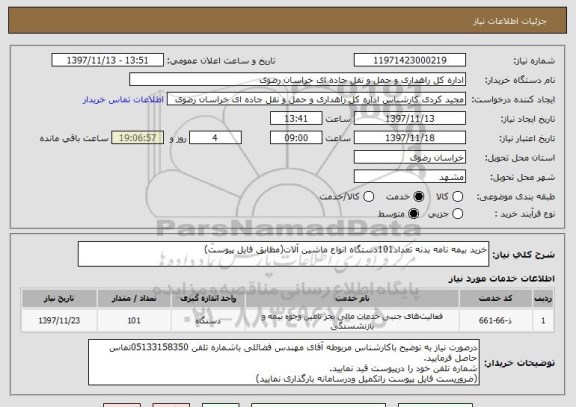Screen dimensions: 576x407
Task: Click the delivery city field 'مشهد'
Action: pyautogui.click(x=410, y=177)
